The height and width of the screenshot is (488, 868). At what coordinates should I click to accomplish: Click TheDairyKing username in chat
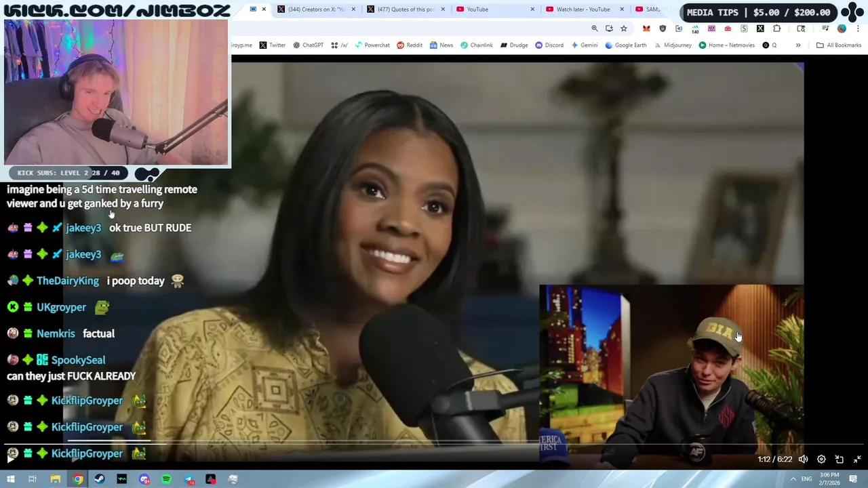tap(68, 281)
